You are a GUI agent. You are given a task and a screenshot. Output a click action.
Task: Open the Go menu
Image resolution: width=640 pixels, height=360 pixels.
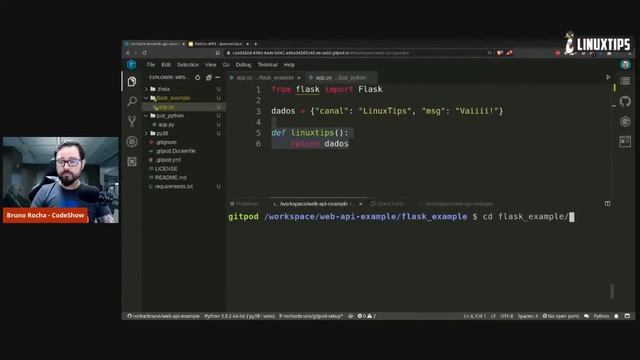point(226,64)
